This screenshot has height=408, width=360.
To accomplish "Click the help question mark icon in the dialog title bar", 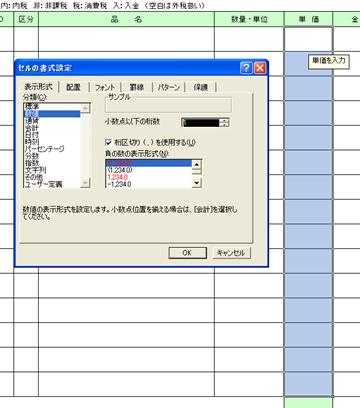I will point(246,68).
